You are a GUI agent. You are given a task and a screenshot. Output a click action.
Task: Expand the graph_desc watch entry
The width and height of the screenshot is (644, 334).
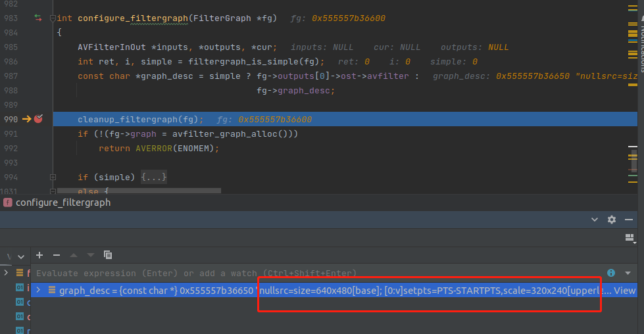[x=39, y=291]
